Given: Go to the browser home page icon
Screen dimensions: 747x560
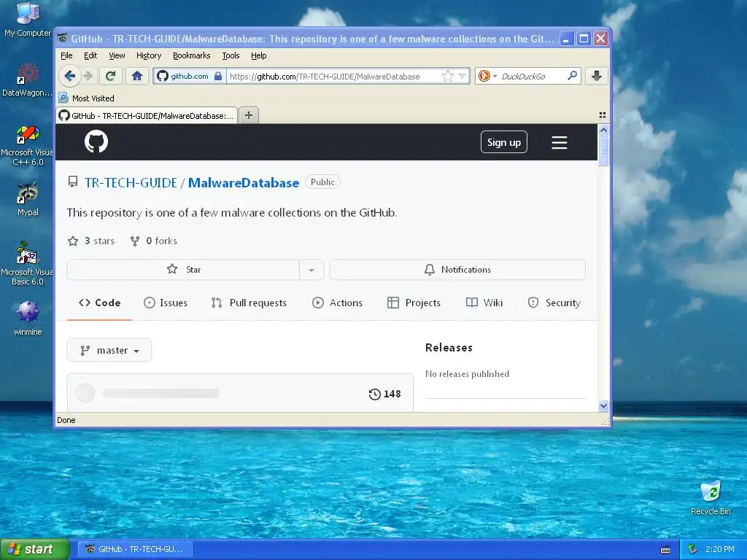Looking at the screenshot, I should pos(137,76).
